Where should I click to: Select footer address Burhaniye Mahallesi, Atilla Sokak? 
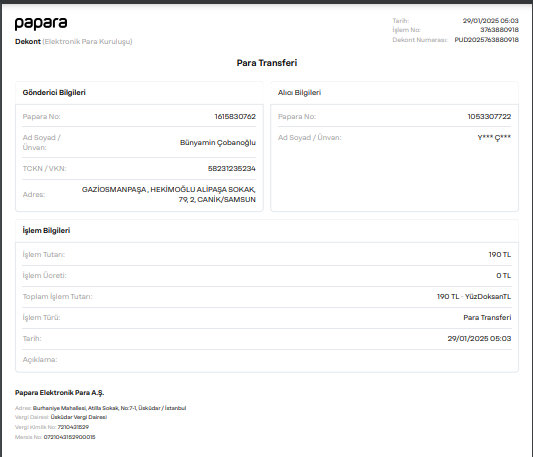(x=109, y=408)
